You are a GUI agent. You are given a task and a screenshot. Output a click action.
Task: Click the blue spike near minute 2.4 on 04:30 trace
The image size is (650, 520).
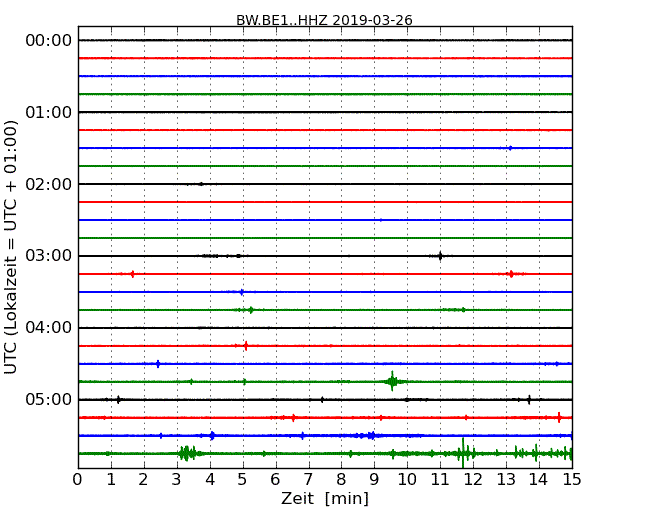pyautogui.click(x=158, y=364)
